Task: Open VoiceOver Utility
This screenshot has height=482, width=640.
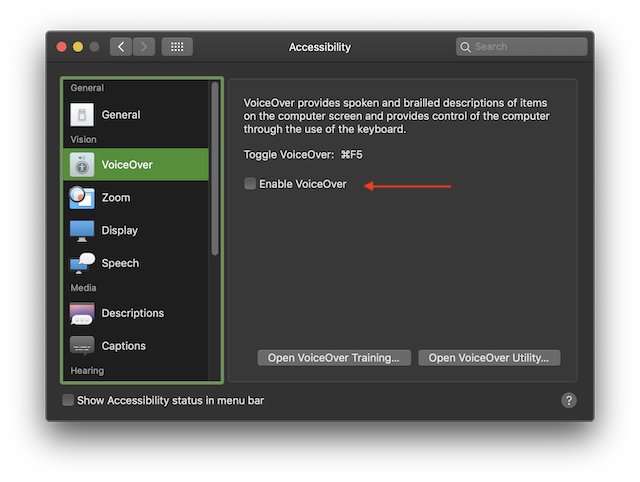Action: coord(489,358)
